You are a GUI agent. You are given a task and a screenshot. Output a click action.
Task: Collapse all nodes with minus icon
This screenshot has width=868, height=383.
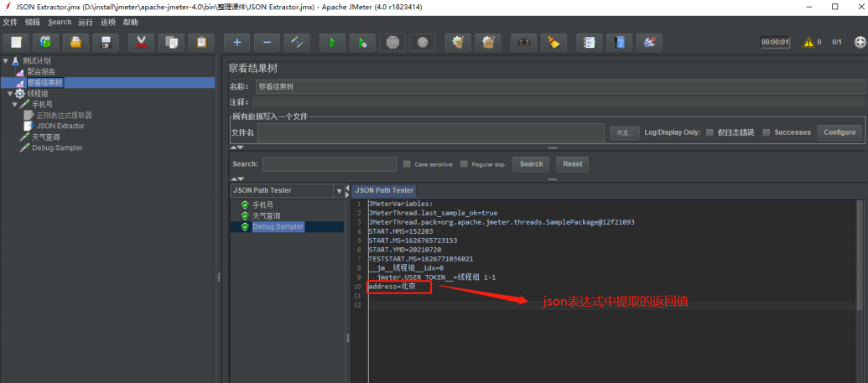(267, 42)
